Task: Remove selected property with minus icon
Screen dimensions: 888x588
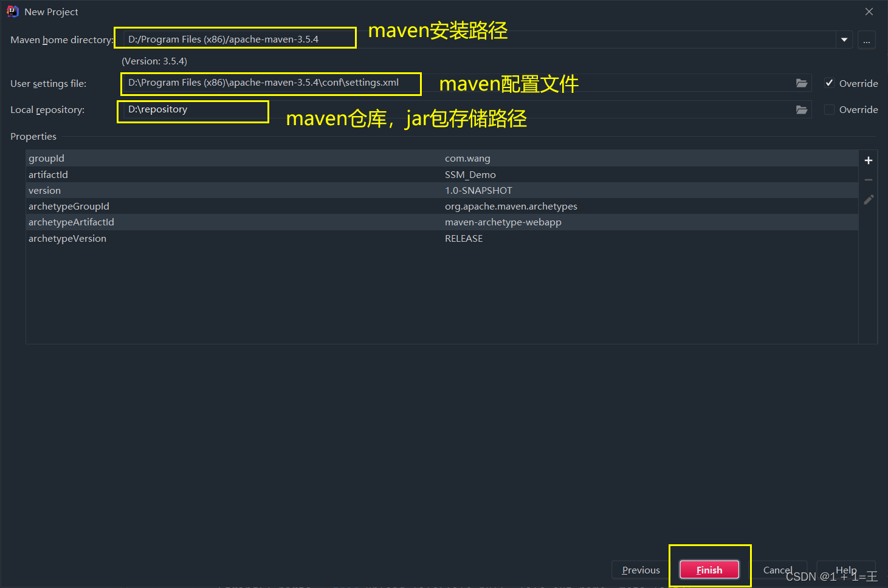Action: pos(869,180)
